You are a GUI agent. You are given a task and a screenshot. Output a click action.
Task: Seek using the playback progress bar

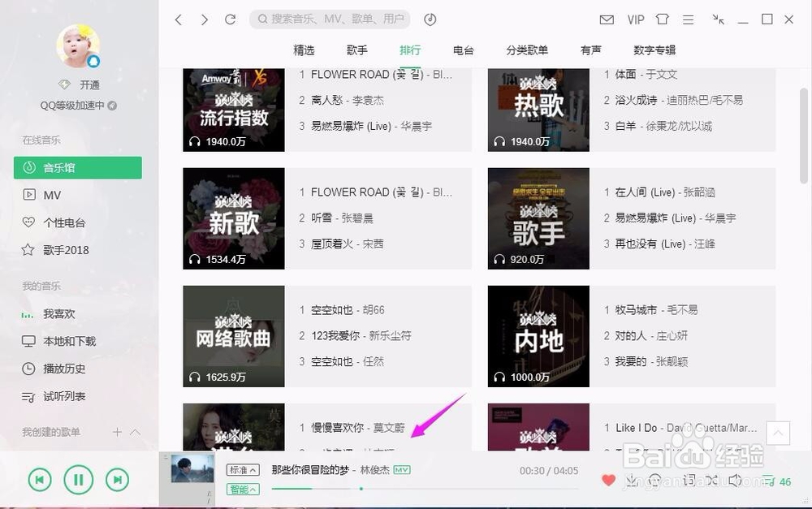coord(425,488)
